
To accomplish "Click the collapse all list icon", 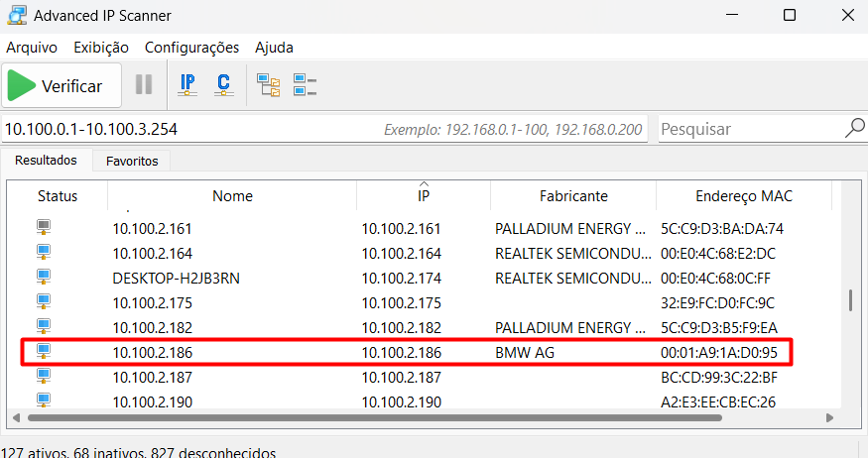I will tap(305, 85).
